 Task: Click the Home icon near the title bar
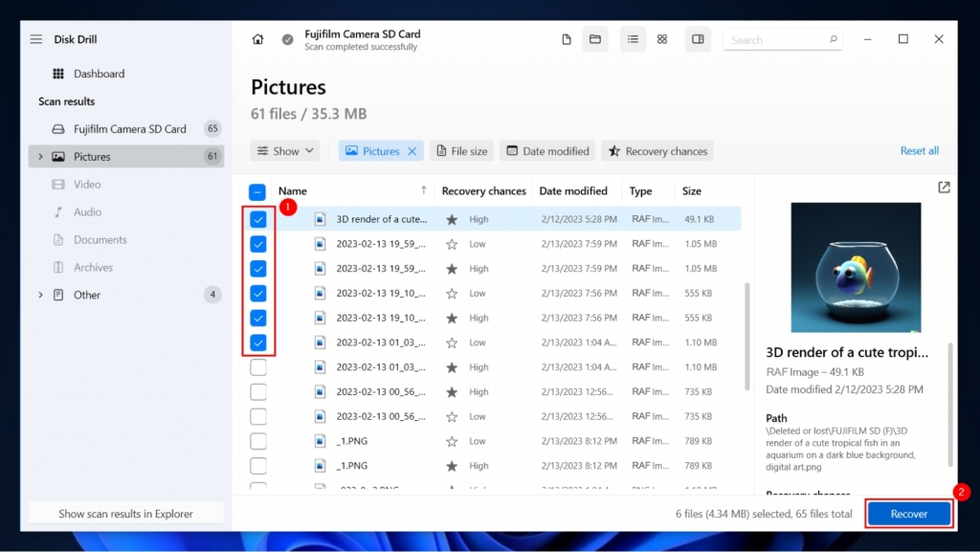[257, 39]
